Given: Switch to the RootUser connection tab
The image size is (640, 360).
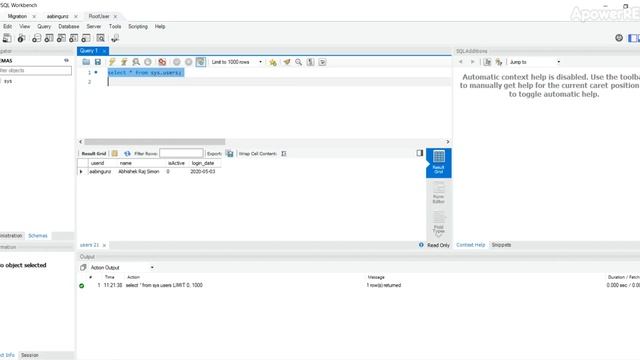Looking at the screenshot, I should tap(99, 16).
